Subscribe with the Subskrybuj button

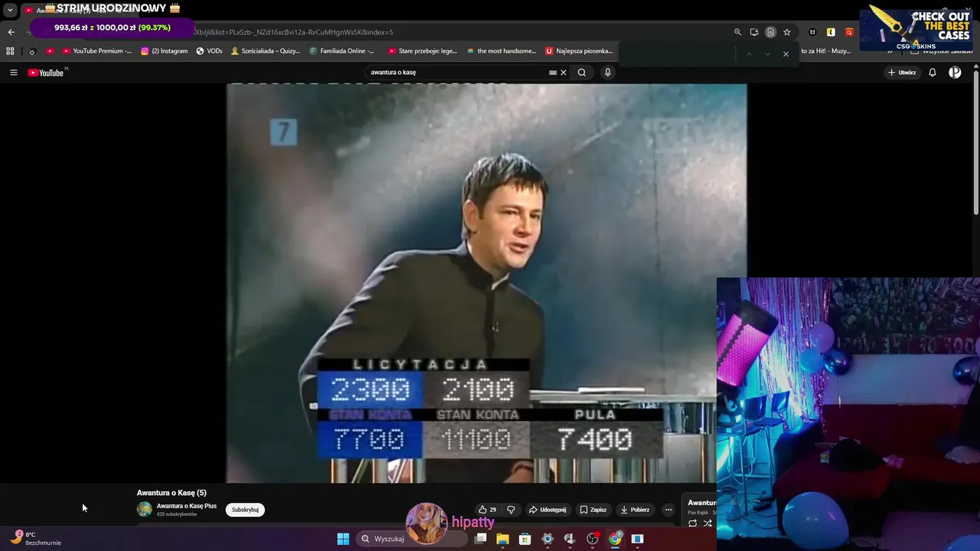pos(245,510)
